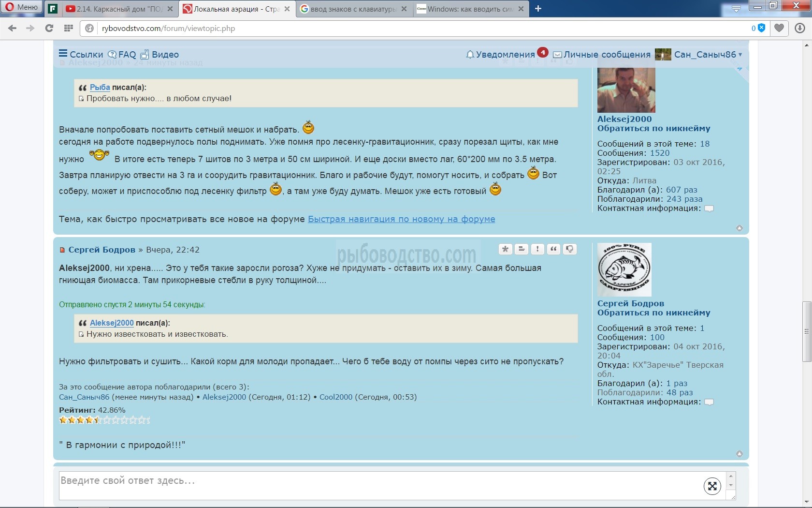Report Сергей Бодров post exclamation button
This screenshot has width=812, height=508.
(x=537, y=249)
